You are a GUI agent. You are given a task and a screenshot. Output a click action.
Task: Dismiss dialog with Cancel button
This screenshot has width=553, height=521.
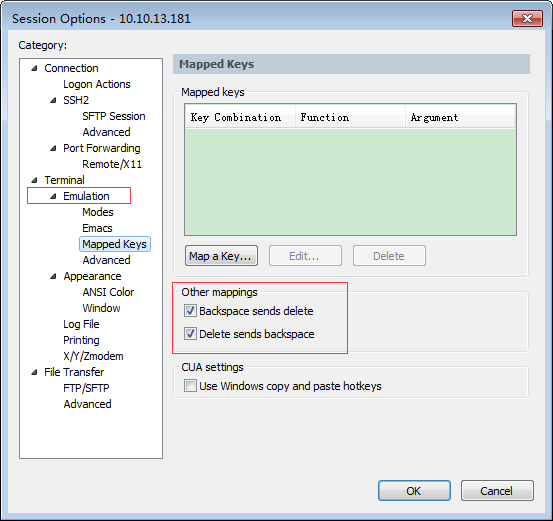(497, 491)
